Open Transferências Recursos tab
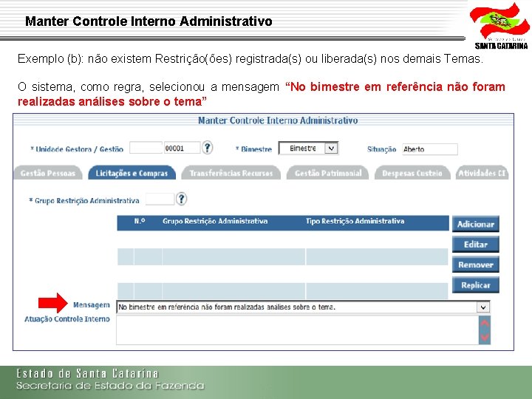 (x=231, y=173)
